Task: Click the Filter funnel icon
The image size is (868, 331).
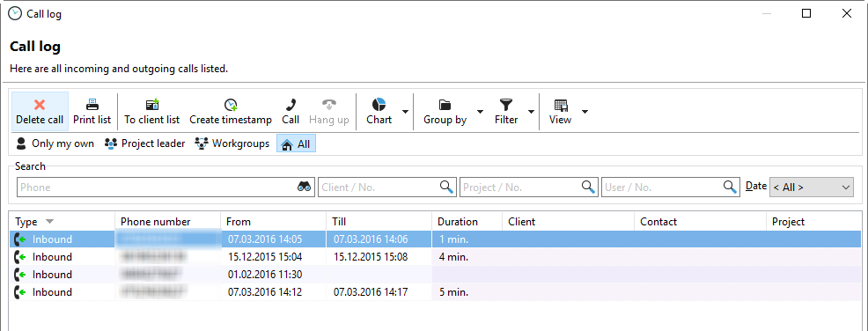Action: pyautogui.click(x=506, y=105)
